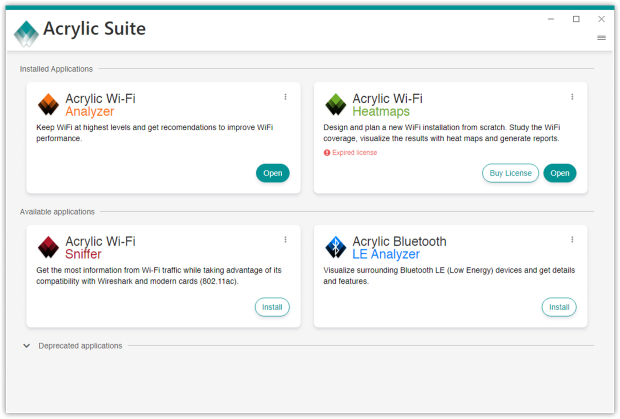Install Acrylic Bluetooth LE Analyzer
This screenshot has height=419, width=620.
559,307
